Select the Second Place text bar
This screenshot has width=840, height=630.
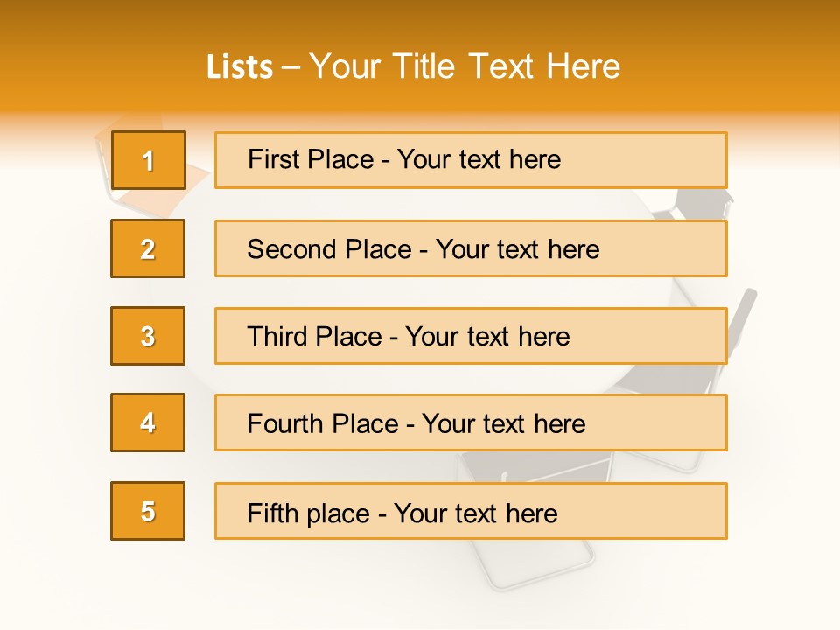(x=471, y=248)
